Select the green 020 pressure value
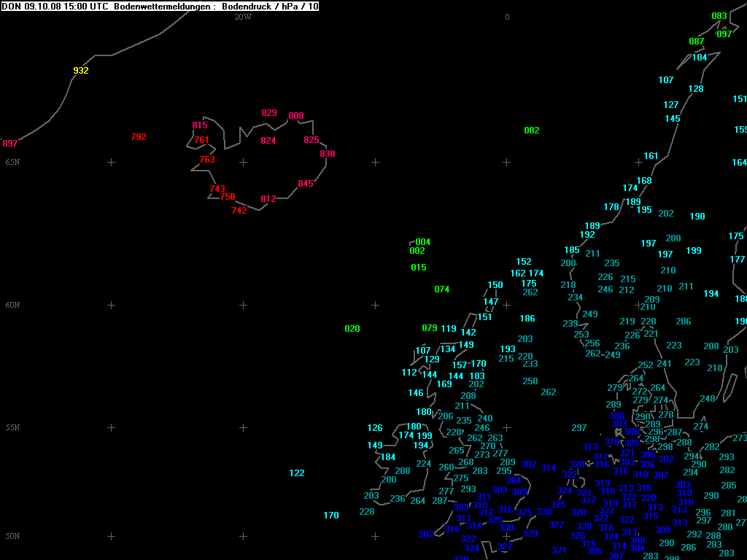 pos(352,329)
